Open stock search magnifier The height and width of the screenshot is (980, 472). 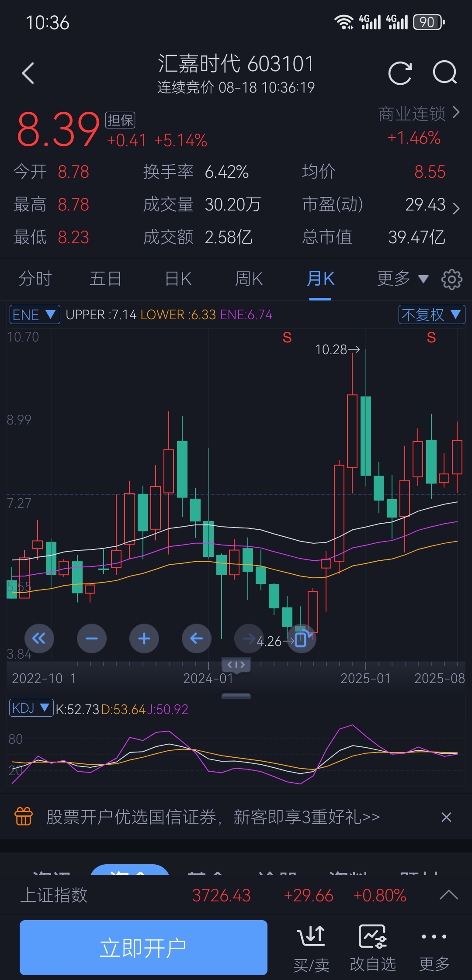[x=445, y=72]
